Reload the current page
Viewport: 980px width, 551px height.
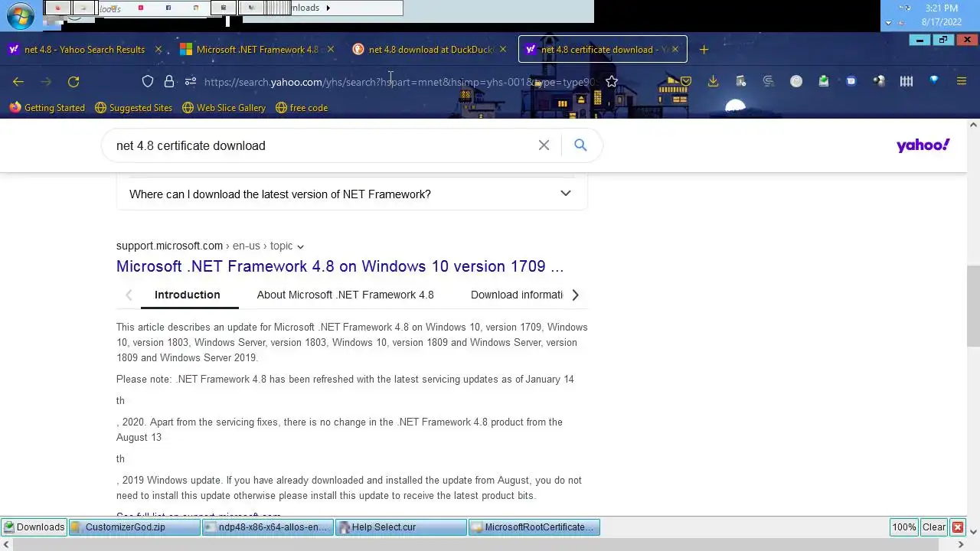point(73,81)
